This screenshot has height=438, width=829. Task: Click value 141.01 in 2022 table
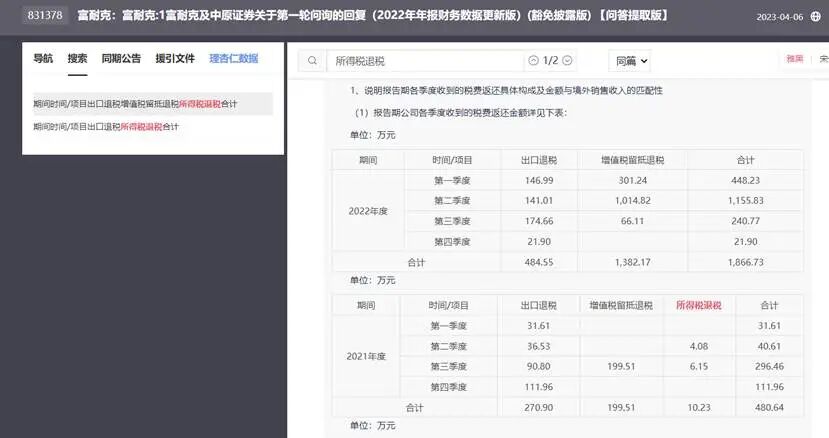click(539, 200)
